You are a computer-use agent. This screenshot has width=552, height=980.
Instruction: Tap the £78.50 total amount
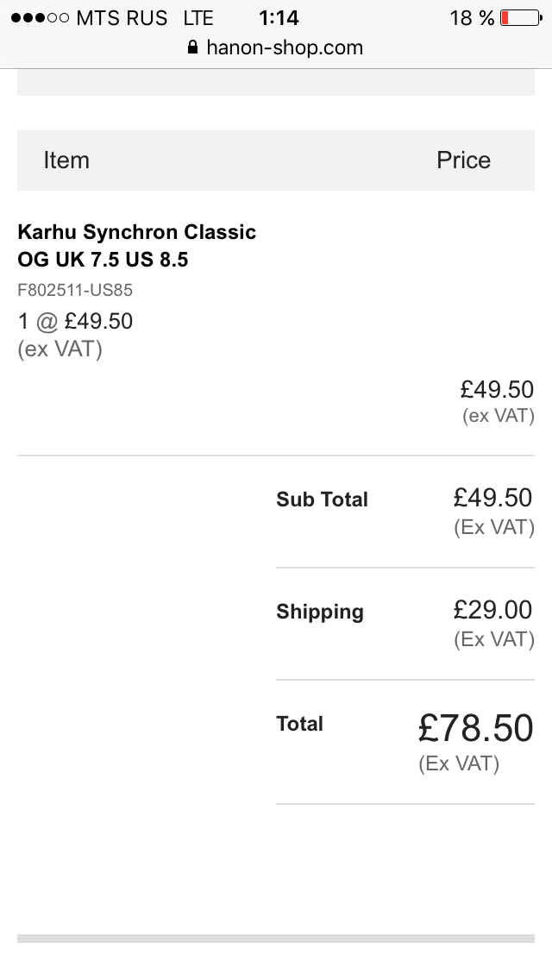pyautogui.click(x=476, y=729)
